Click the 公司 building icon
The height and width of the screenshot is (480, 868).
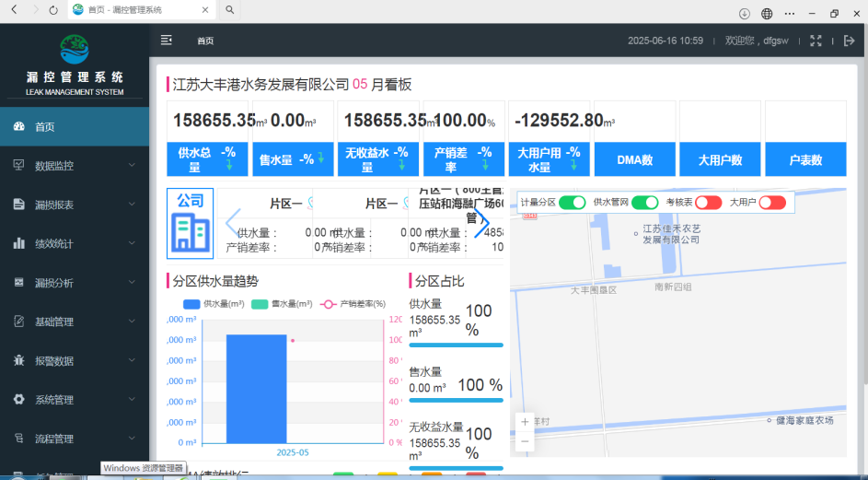(x=190, y=224)
